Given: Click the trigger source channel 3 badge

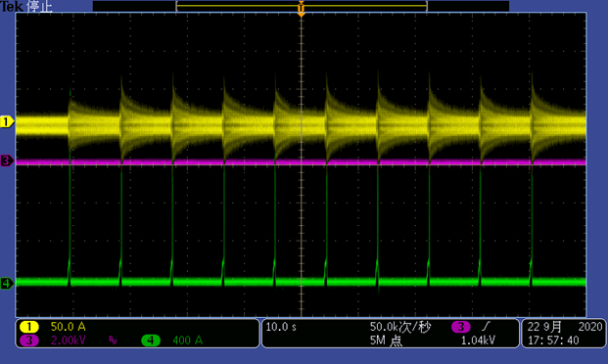Looking at the screenshot, I should click(x=461, y=327).
